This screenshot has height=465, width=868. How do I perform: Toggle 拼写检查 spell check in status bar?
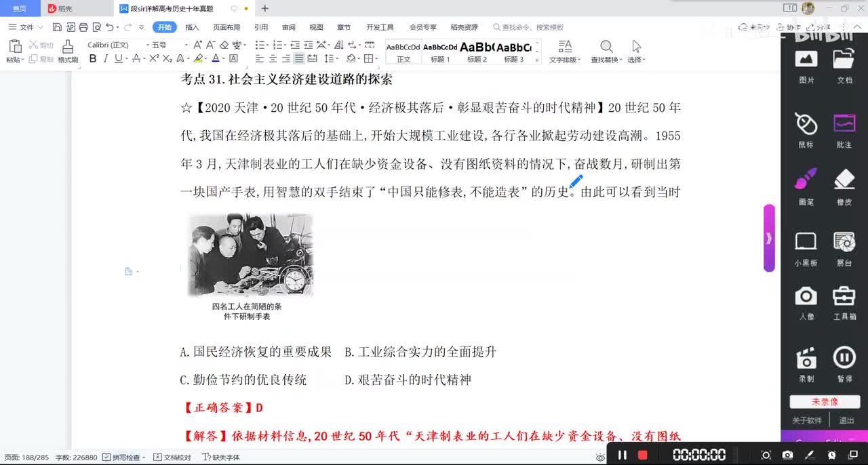pos(125,458)
